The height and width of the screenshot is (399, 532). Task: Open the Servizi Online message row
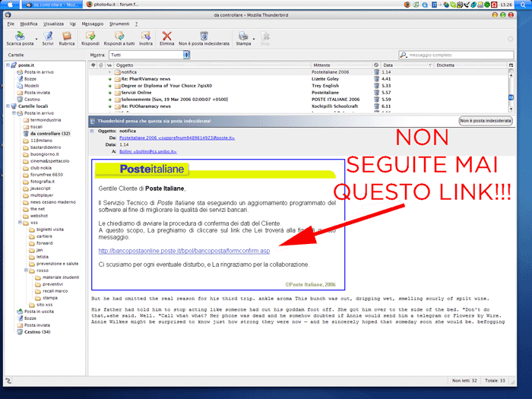point(299,92)
